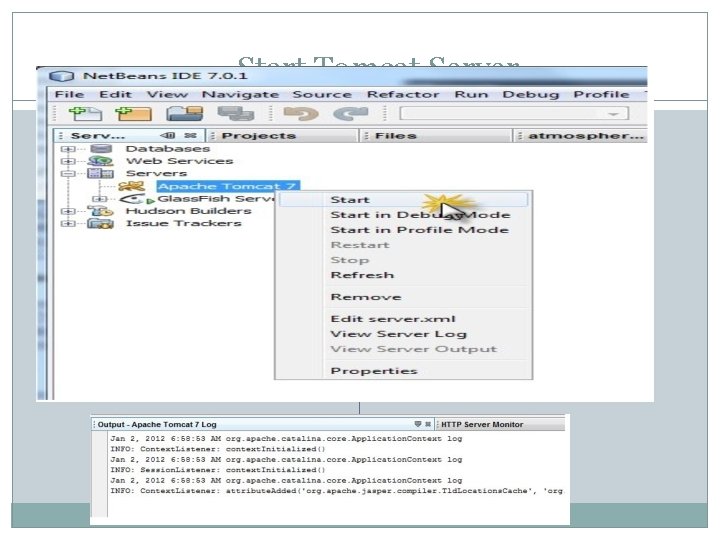Minimize the Output Apache Tomcat Log panel

[418, 424]
